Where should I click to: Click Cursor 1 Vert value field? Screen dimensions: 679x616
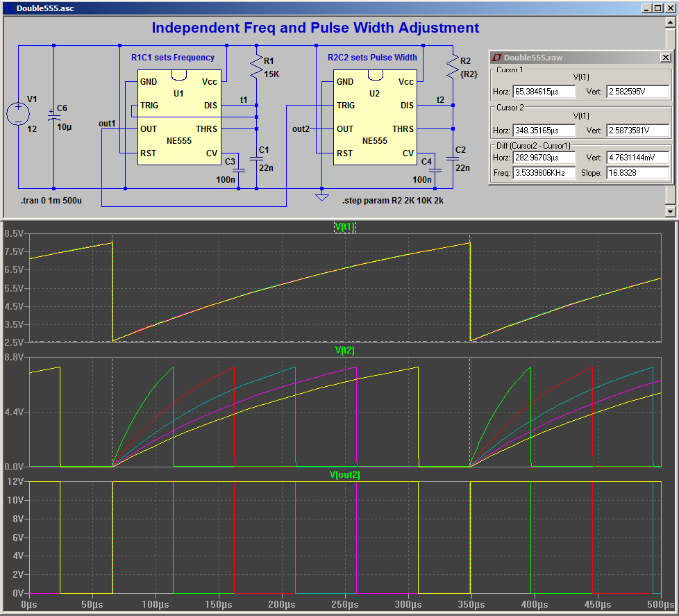tap(637, 92)
